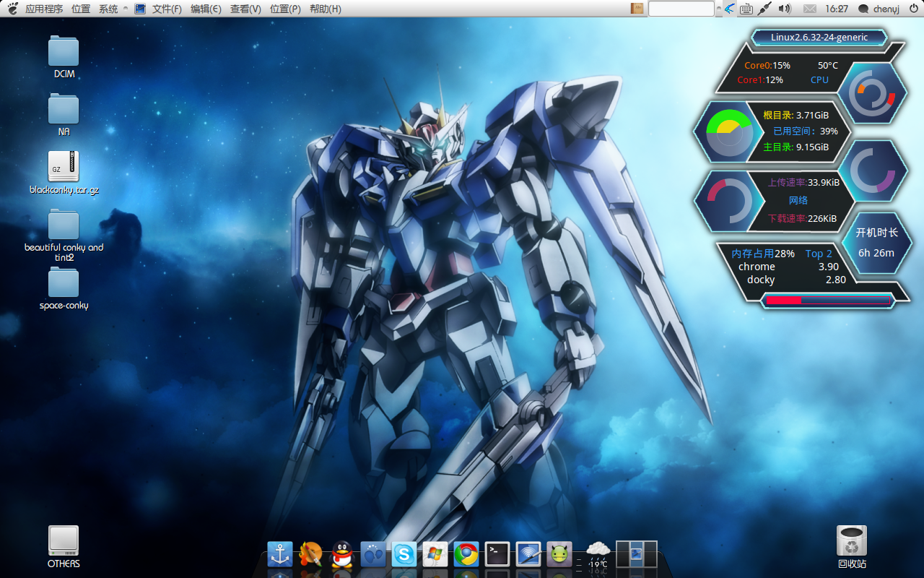
Task: Click the workspace switcher in dock
Action: [x=637, y=553]
